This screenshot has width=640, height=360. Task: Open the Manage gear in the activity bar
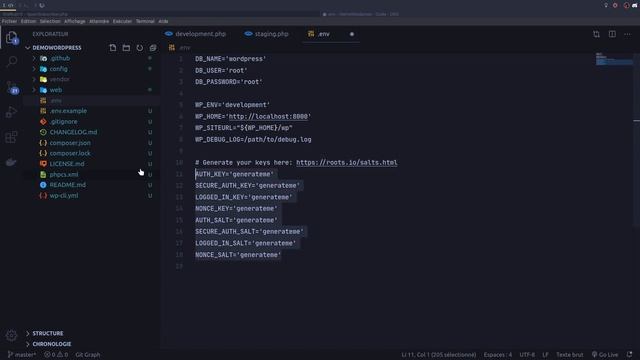pos(11,336)
